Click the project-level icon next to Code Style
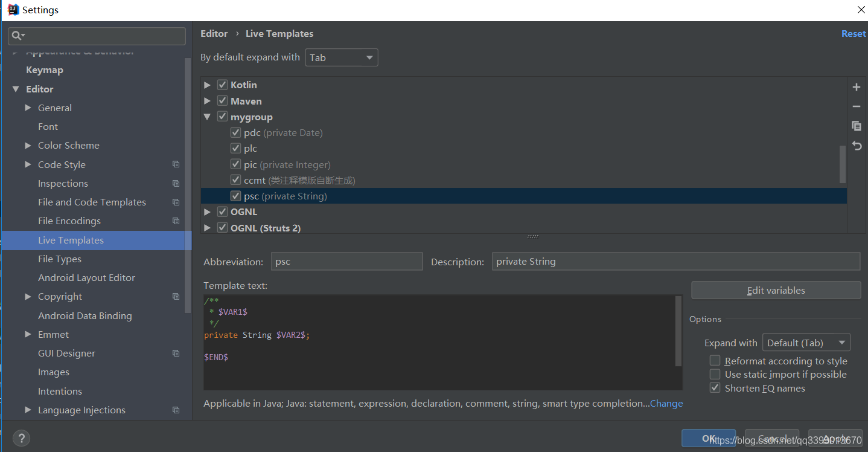Viewport: 868px width, 452px height. point(176,164)
